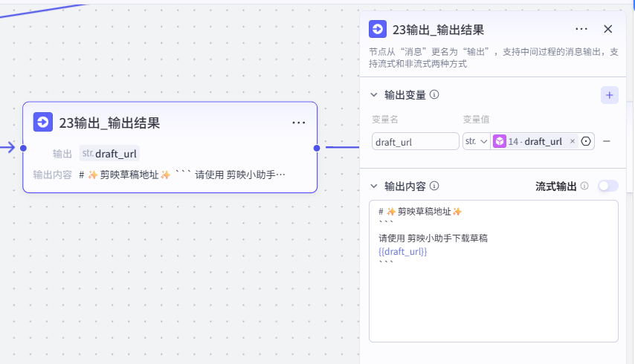Click the panel title 23输出_输出结果

(x=438, y=30)
